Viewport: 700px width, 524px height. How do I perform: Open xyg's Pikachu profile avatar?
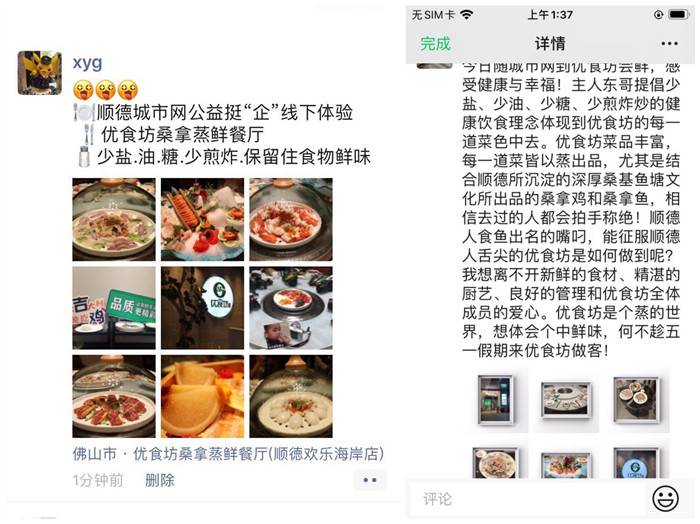(40, 73)
